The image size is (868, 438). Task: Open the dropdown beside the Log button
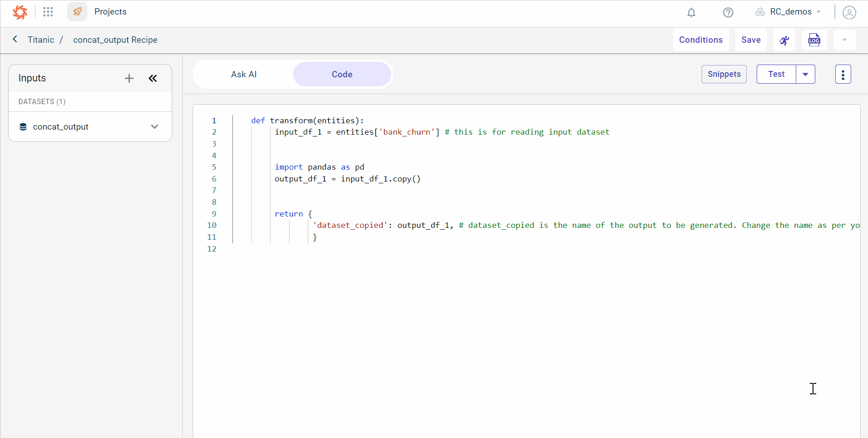[x=844, y=40]
